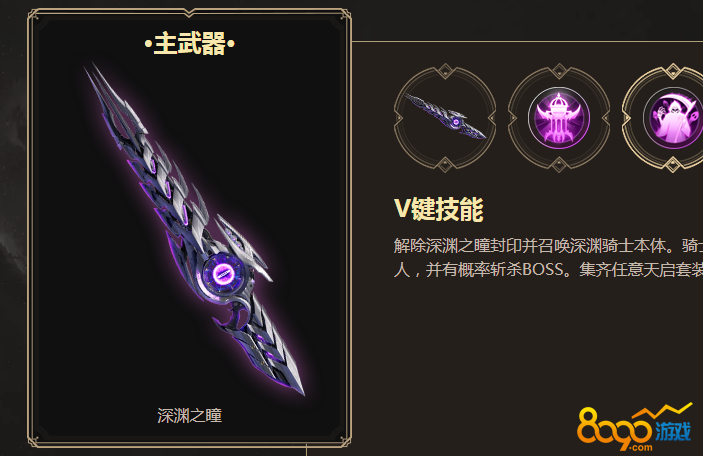
Task: Click the large main weapon blade image
Action: pos(195,229)
